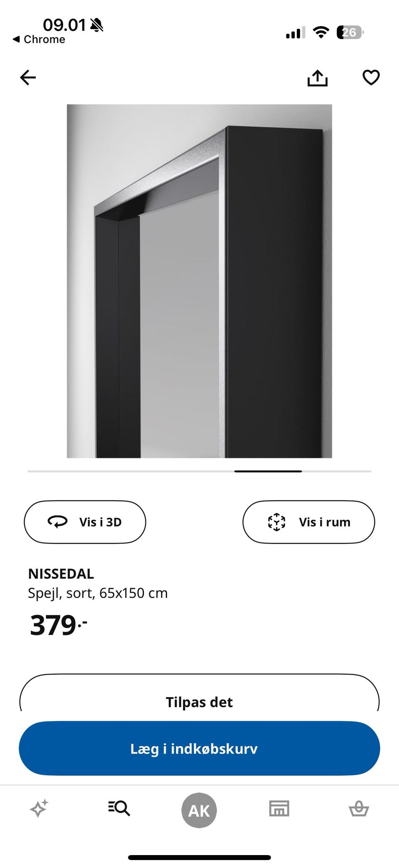Tap the battery status indicator
The image size is (399, 868).
pos(350,32)
